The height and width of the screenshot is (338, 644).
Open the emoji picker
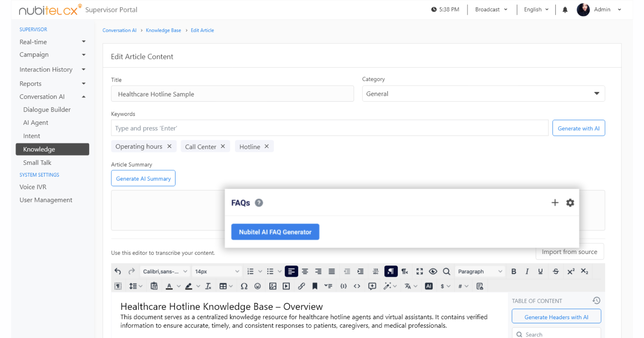pyautogui.click(x=258, y=286)
